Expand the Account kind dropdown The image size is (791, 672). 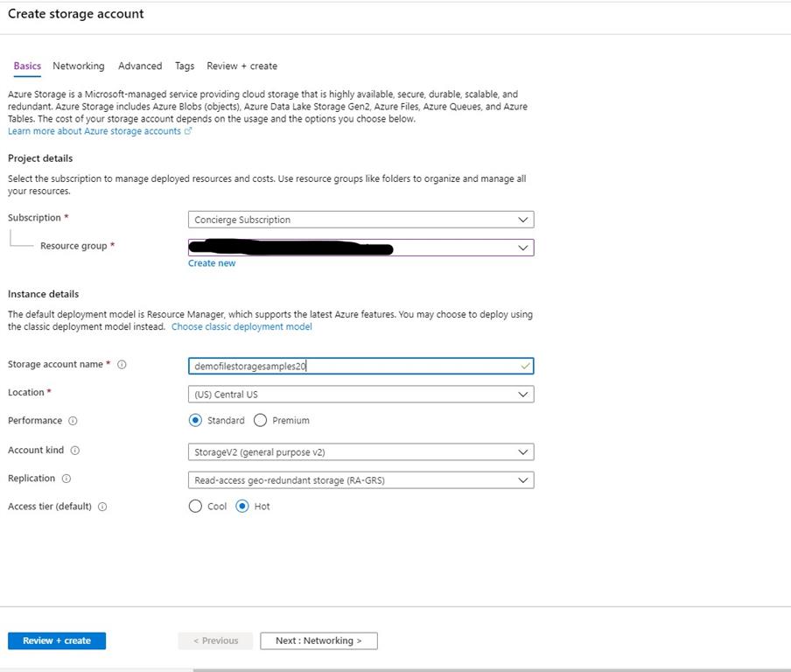click(360, 452)
